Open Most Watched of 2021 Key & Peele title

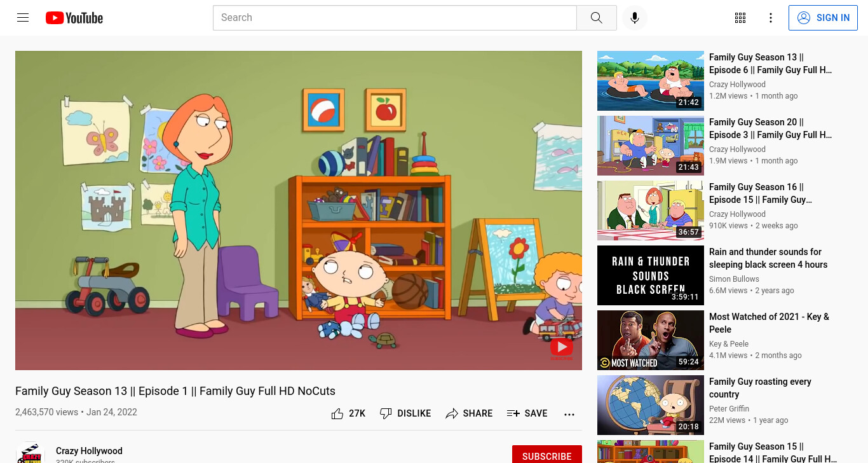pos(769,323)
